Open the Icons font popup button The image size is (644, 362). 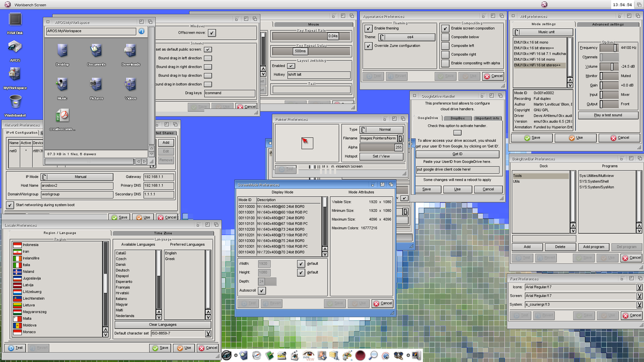coord(639,288)
